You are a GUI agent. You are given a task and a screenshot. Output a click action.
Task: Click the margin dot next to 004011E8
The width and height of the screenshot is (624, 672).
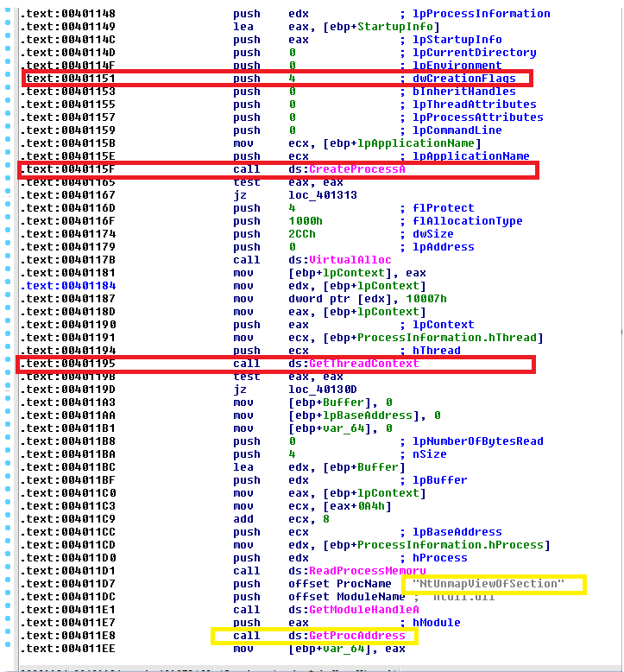coord(8,636)
